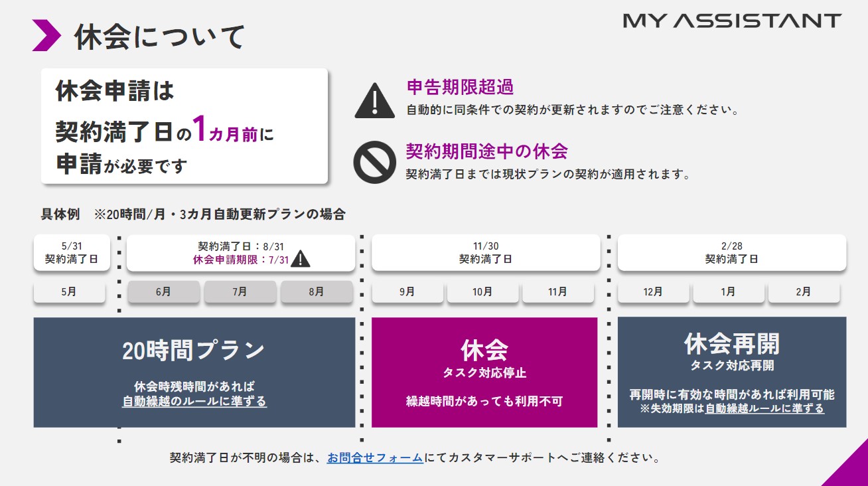Select the 2月 month label
Screen dimensions: 868x486
(x=804, y=291)
